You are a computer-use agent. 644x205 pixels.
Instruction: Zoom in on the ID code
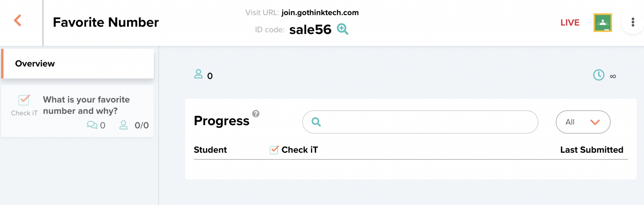tap(342, 29)
